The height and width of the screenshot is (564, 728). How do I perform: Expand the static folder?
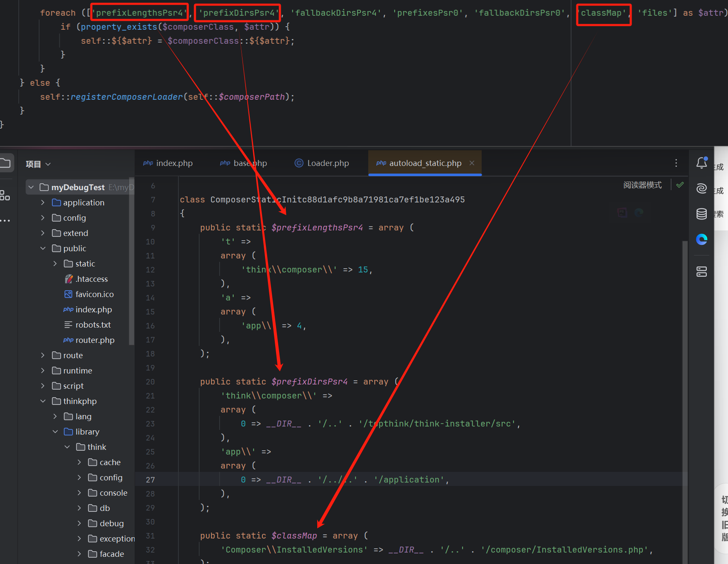(x=55, y=264)
